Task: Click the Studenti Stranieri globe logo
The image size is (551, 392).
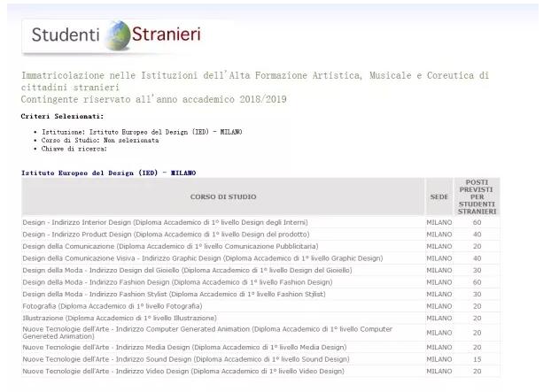Action: point(119,35)
